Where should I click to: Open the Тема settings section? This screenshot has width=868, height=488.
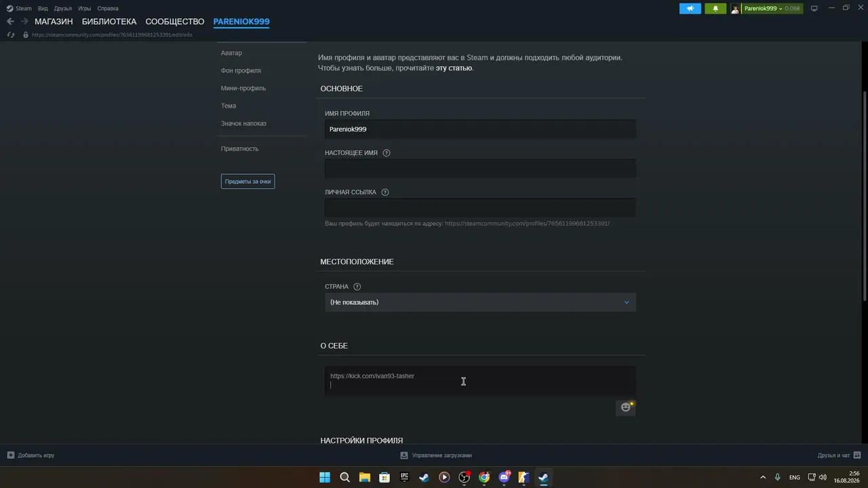tap(229, 106)
